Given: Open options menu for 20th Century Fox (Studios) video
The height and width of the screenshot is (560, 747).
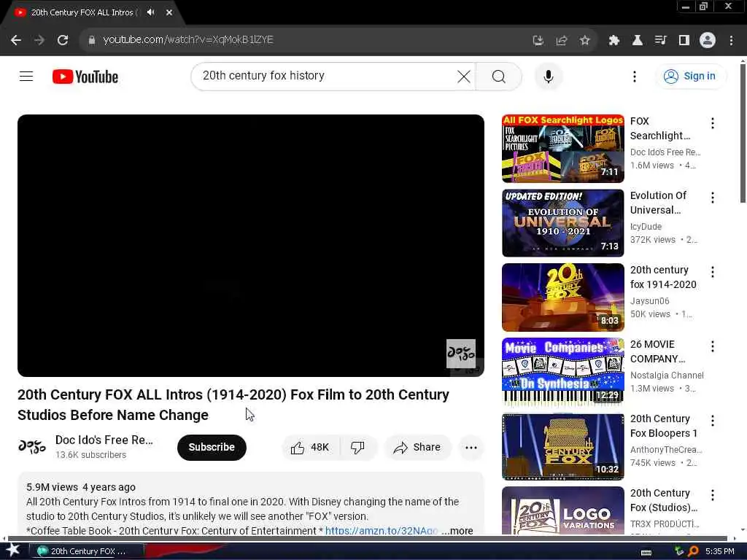Looking at the screenshot, I should (x=712, y=495).
